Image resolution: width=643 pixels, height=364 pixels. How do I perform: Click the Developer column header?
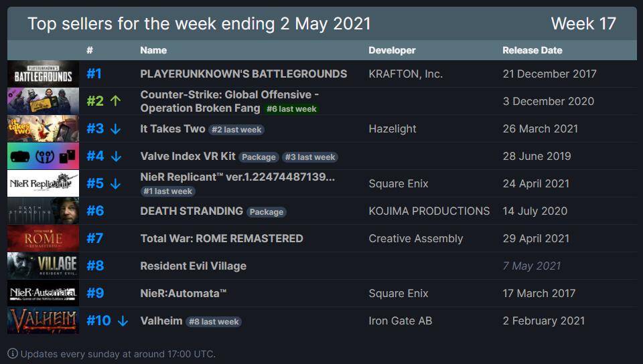[392, 50]
